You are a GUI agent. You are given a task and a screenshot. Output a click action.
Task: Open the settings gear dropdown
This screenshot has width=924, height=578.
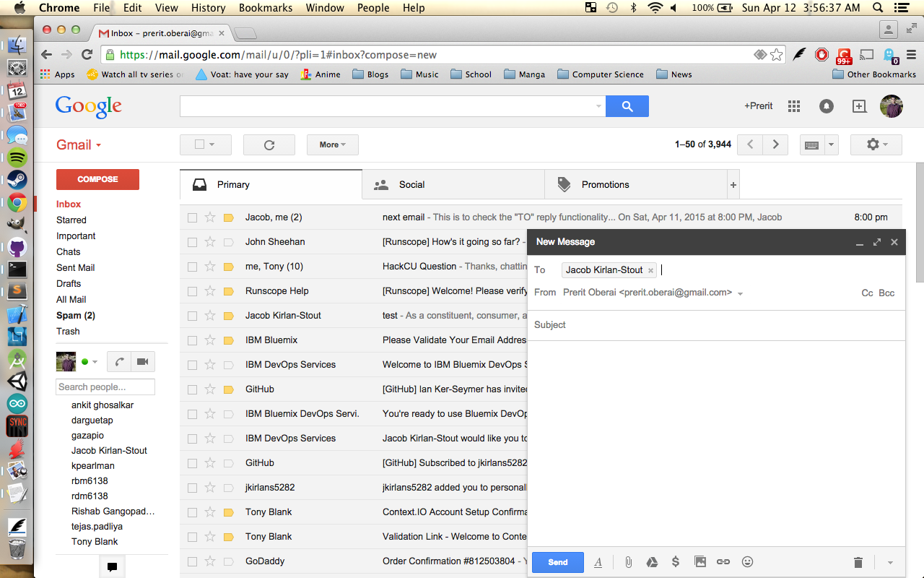(x=877, y=144)
